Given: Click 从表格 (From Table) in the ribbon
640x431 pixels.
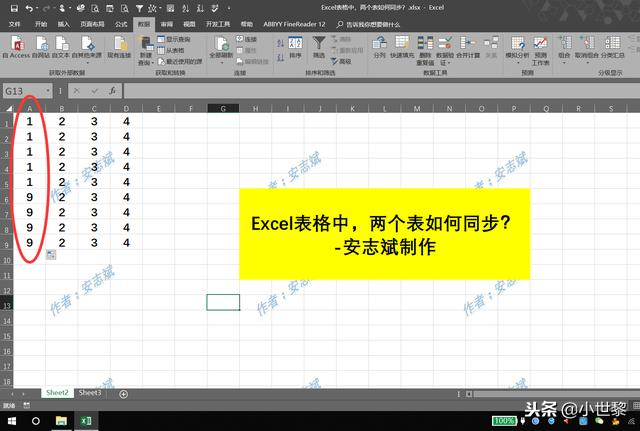Looking at the screenshot, I should point(171,50).
